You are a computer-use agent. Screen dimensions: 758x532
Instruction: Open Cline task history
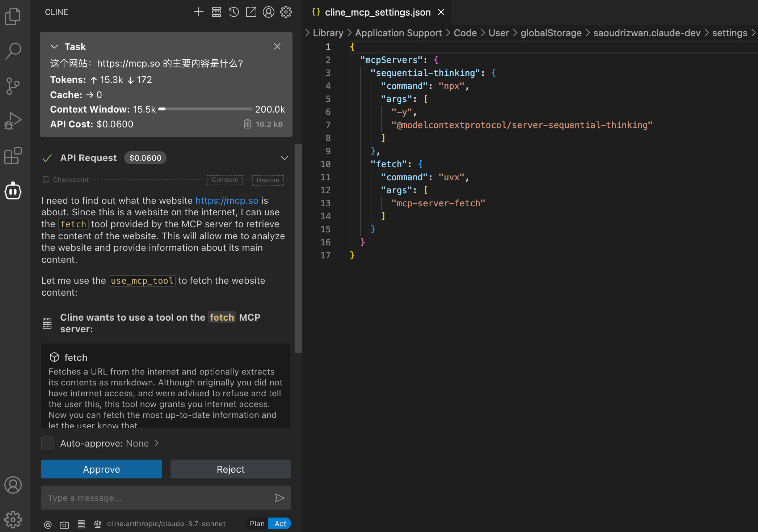pyautogui.click(x=234, y=12)
